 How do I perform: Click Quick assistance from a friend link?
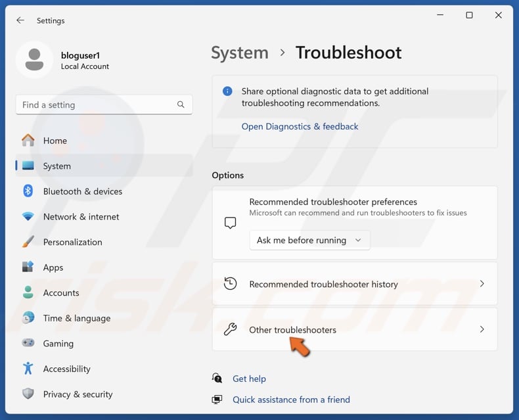pos(291,400)
